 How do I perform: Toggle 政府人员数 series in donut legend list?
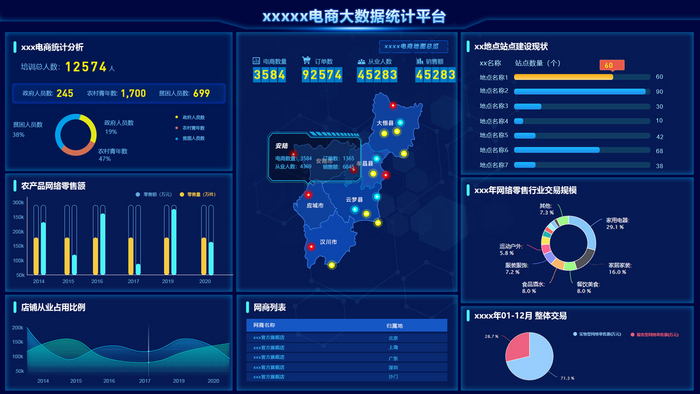click(x=190, y=117)
